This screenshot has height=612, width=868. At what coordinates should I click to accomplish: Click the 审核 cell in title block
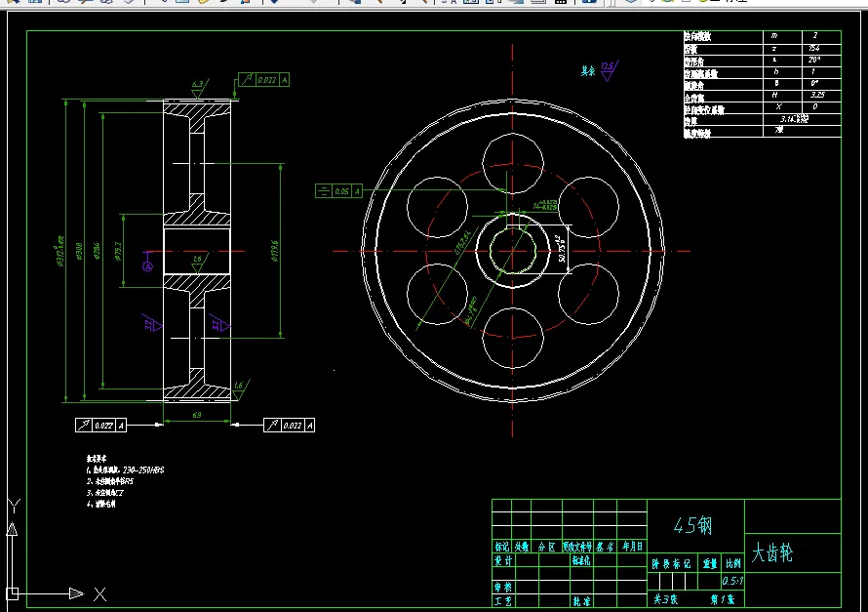point(502,587)
